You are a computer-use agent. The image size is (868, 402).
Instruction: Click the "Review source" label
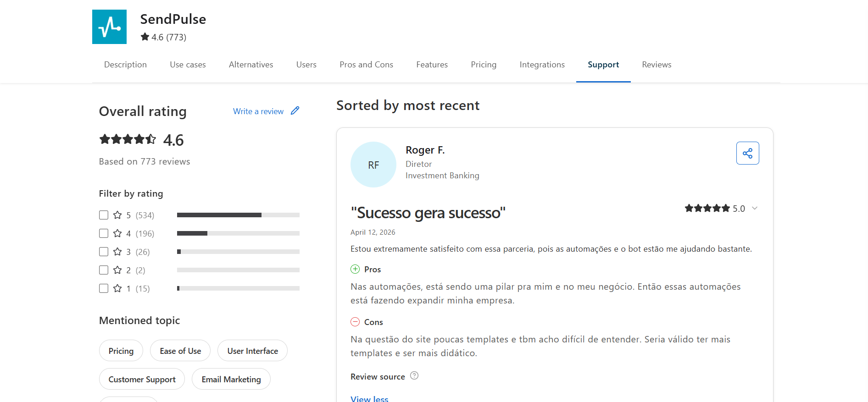point(378,376)
